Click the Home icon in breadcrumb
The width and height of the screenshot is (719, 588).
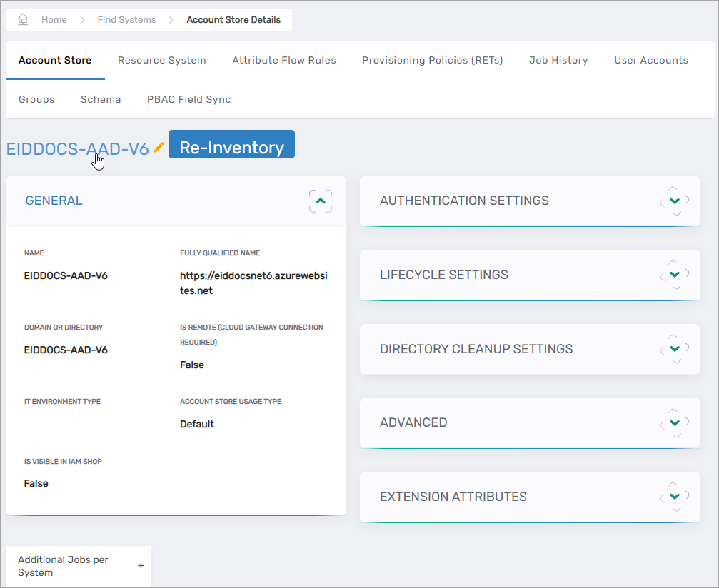pyautogui.click(x=23, y=19)
